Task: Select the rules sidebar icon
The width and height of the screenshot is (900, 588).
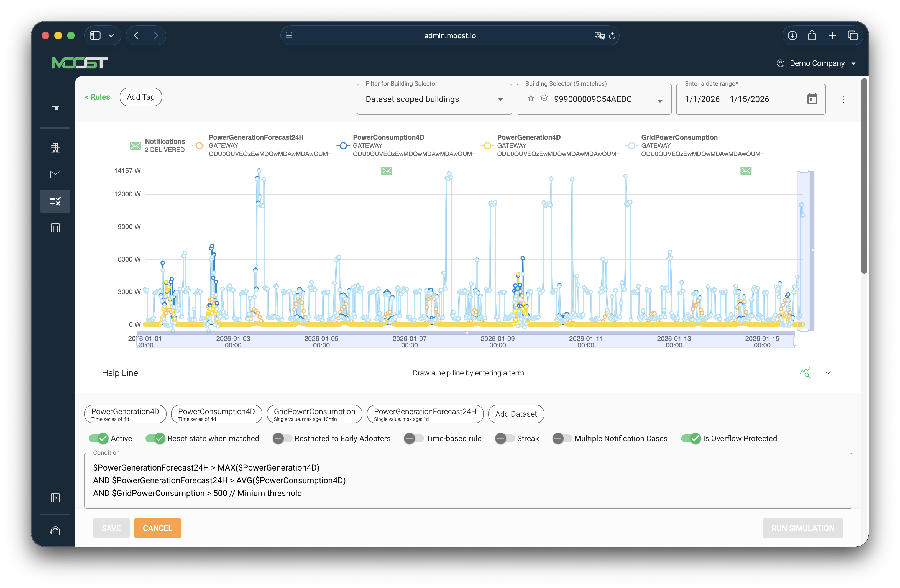Action: pyautogui.click(x=55, y=201)
